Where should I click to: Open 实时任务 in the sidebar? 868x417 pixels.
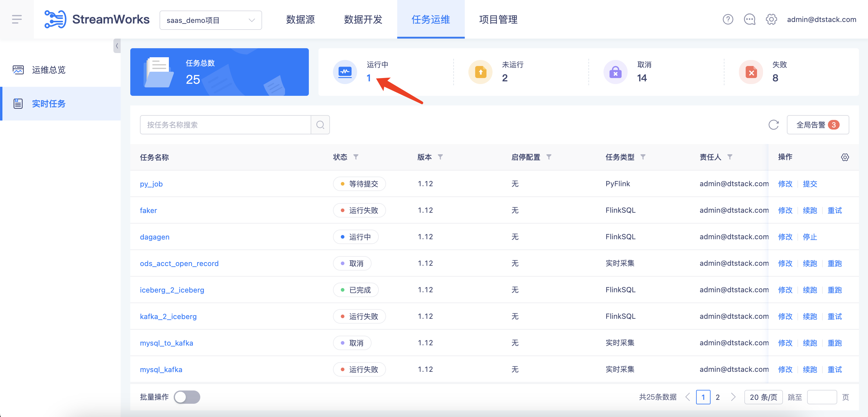(x=60, y=104)
